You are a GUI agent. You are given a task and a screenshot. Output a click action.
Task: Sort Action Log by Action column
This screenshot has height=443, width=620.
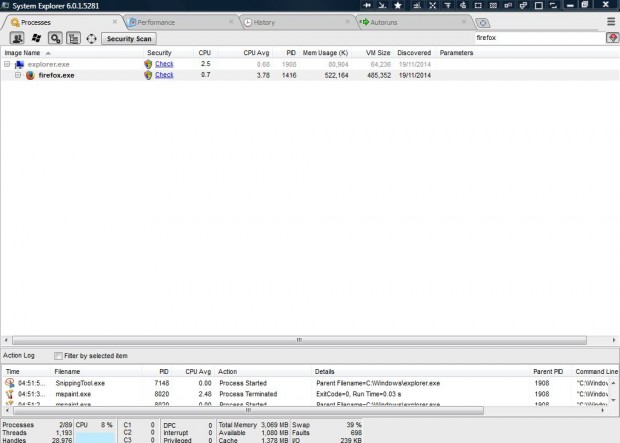tap(263, 371)
